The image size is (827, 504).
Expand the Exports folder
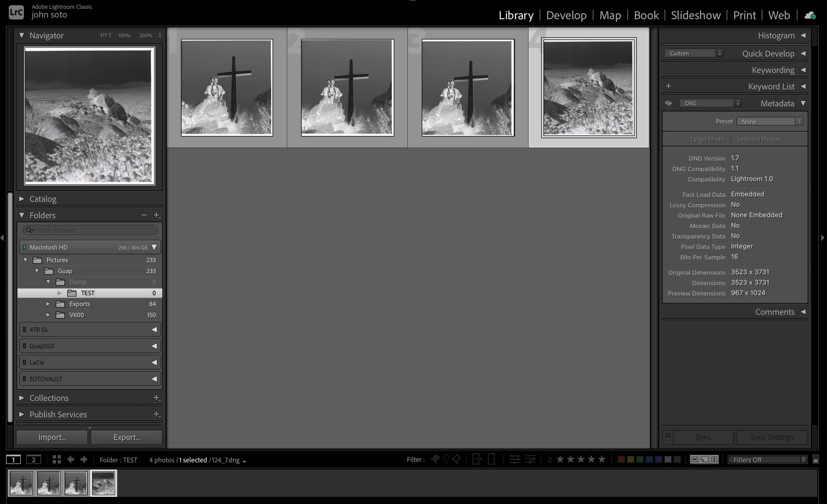pos(48,304)
